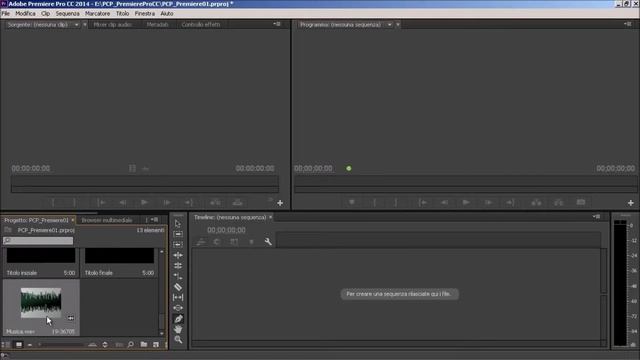Select the audio waveform clip thumbnail
This screenshot has width=640, height=360.
click(41, 302)
